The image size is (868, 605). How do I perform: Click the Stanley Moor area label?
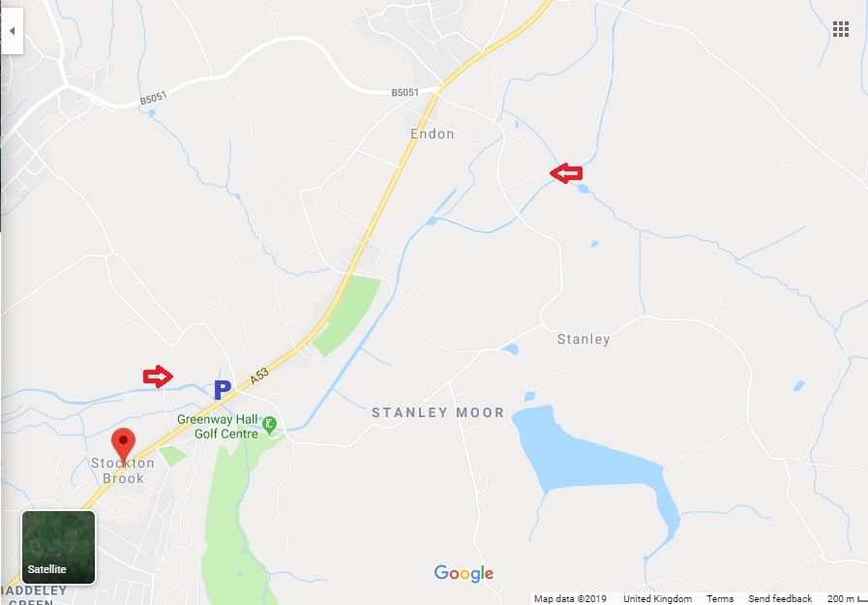point(438,412)
